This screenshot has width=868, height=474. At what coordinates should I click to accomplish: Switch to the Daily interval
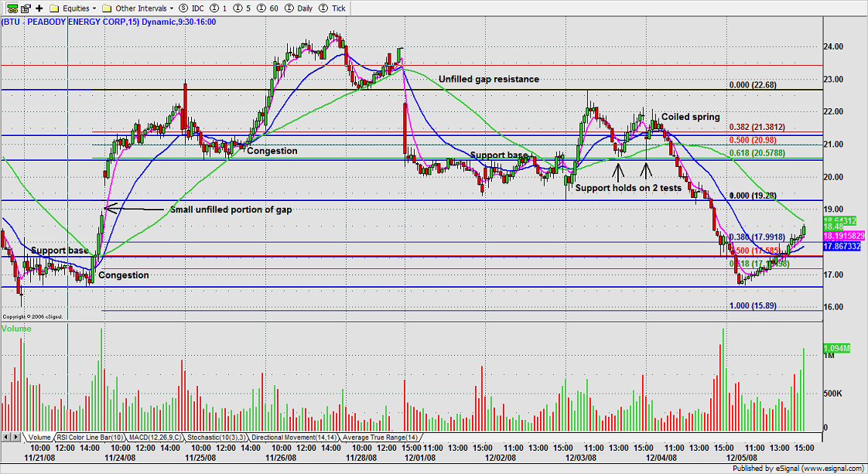[299, 9]
